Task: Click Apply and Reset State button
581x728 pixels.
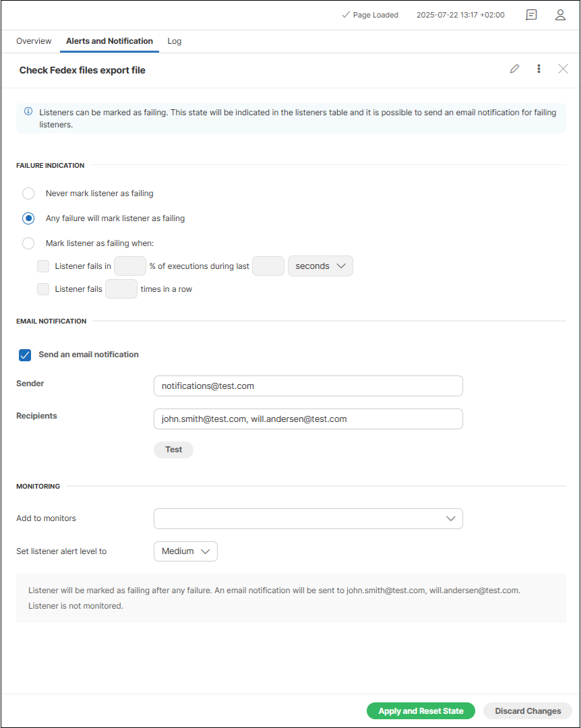Action: pyautogui.click(x=421, y=711)
